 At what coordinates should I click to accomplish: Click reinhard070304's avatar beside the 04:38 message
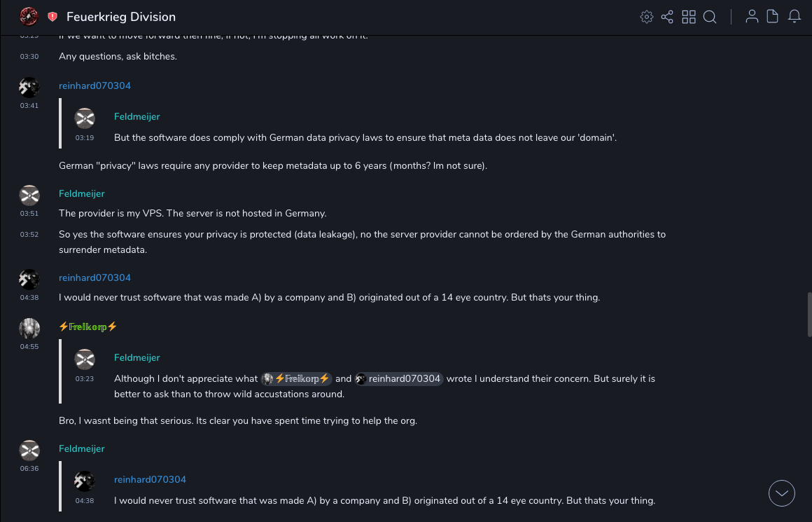point(29,279)
